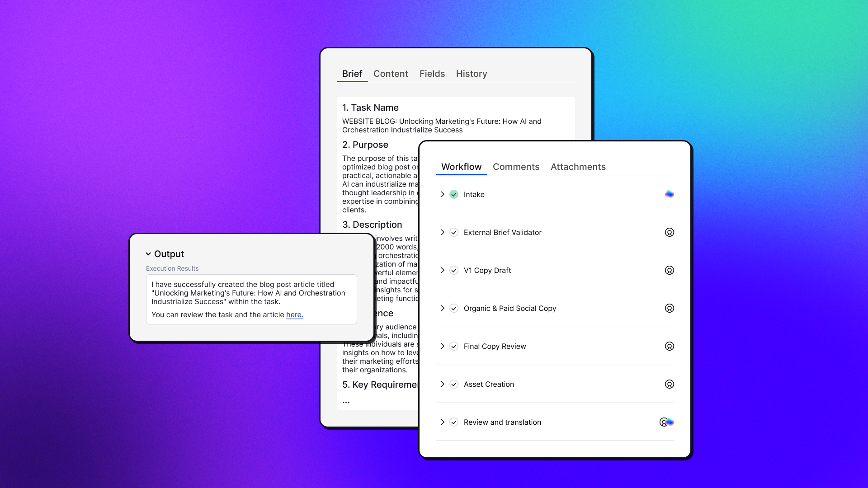Click assignee icon for Organic & Paid Social Copy
The width and height of the screenshot is (868, 488).
pos(670,308)
